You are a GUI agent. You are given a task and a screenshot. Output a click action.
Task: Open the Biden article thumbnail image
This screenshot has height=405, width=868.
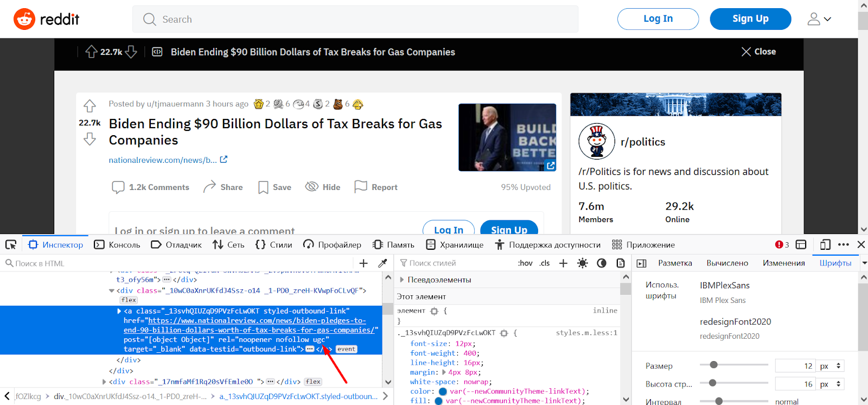pos(507,137)
